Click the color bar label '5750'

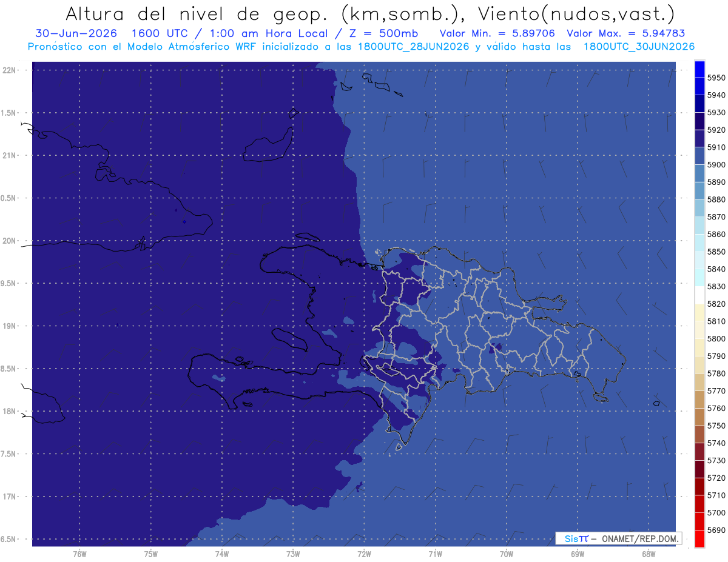[716, 426]
